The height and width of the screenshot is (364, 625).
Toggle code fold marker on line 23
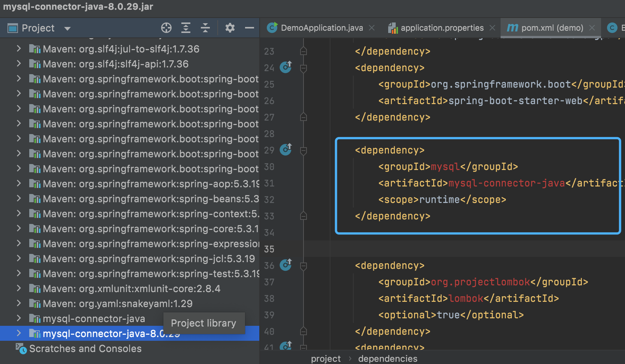[x=304, y=51]
